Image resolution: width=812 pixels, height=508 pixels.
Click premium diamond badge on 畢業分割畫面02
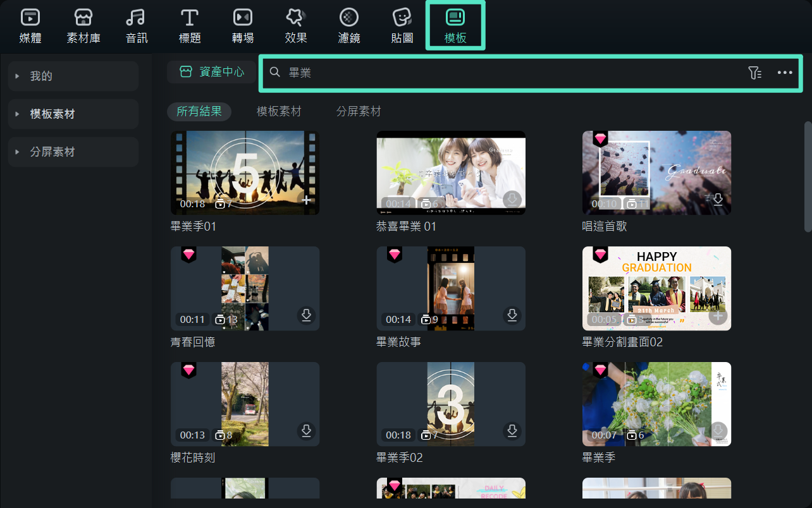pos(600,255)
